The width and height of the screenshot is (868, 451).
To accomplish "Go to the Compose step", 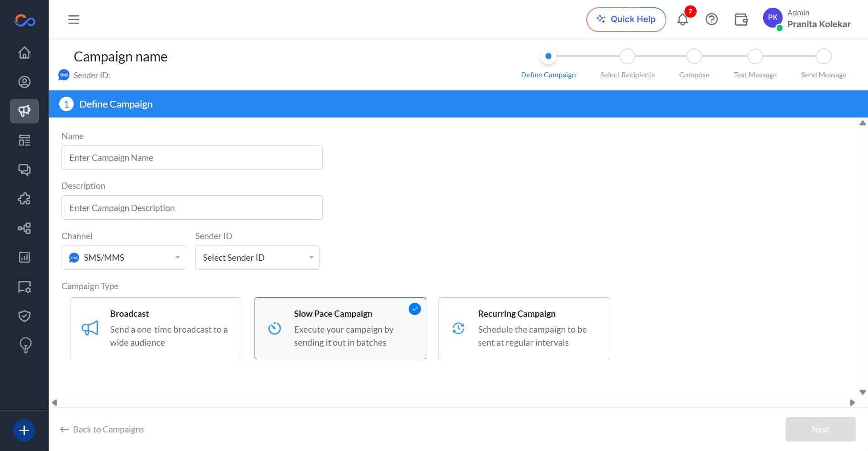I will coord(694,56).
